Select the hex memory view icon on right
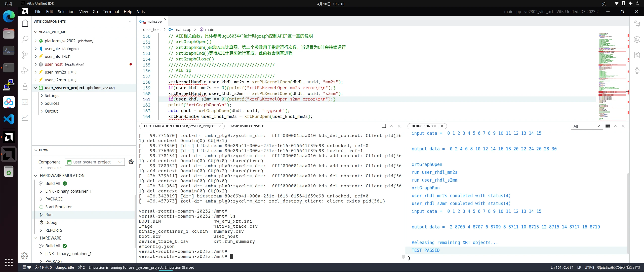Viewport: 644px width, 272px height. click(x=637, y=40)
